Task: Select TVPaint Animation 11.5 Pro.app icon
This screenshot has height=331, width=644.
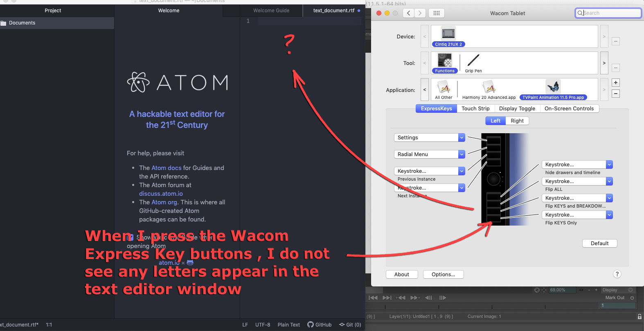Action: [553, 90]
